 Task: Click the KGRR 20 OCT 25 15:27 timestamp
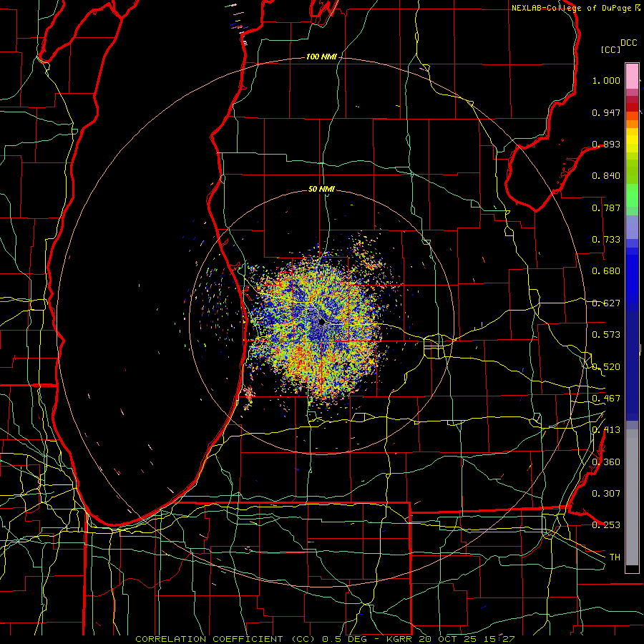coord(451,639)
